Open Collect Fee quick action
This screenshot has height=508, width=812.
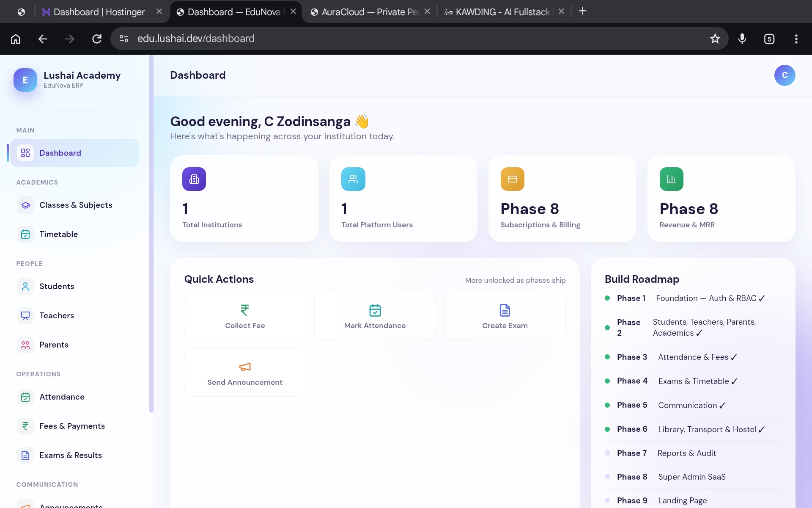245,316
